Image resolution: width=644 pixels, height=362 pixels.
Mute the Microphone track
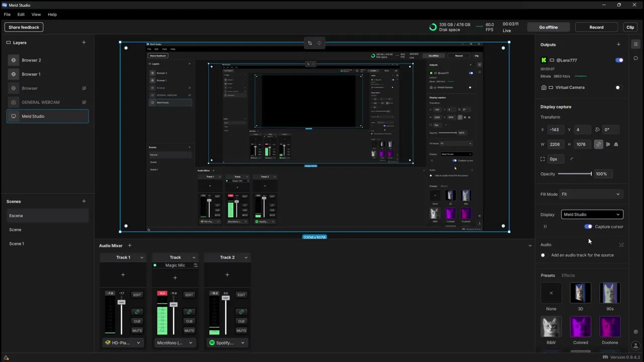point(189,331)
